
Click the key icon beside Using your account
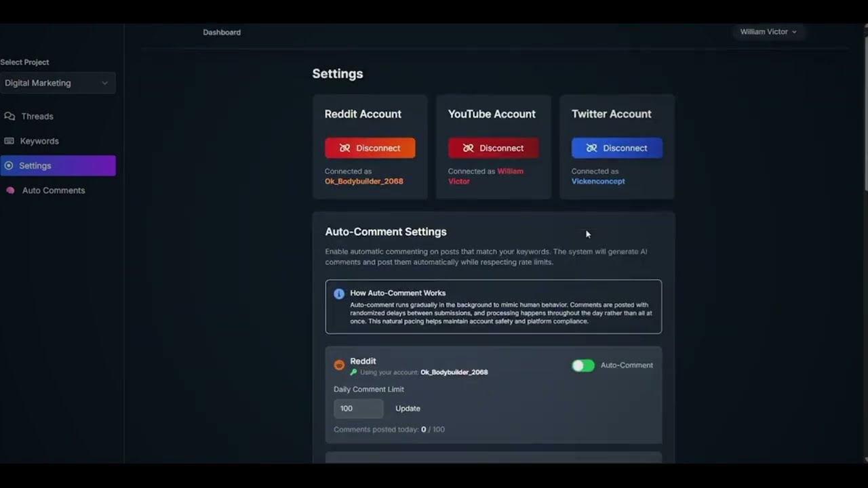point(353,372)
